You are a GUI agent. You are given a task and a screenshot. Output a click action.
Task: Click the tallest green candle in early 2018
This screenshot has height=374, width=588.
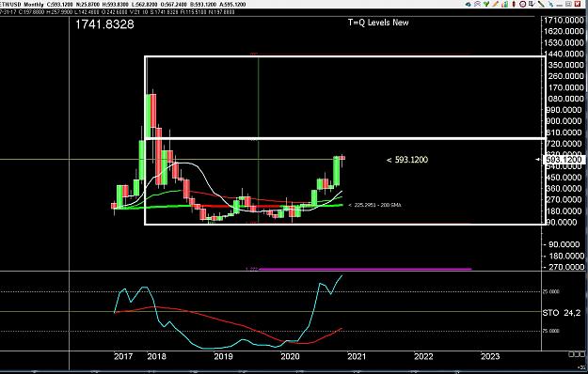pyautogui.click(x=148, y=117)
